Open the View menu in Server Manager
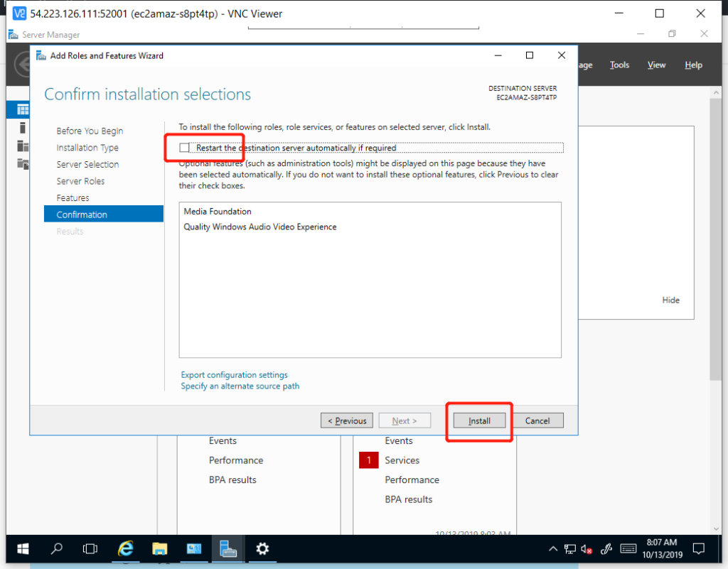Image resolution: width=728 pixels, height=569 pixels. tap(656, 65)
